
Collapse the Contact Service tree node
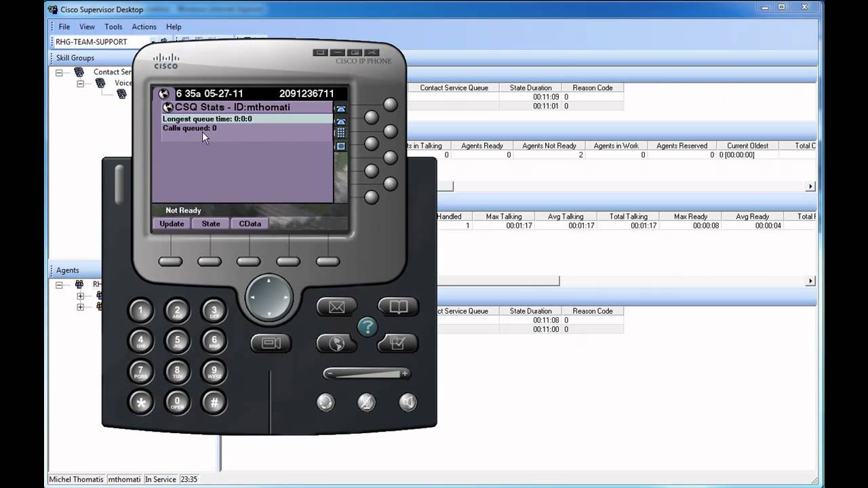tap(59, 73)
